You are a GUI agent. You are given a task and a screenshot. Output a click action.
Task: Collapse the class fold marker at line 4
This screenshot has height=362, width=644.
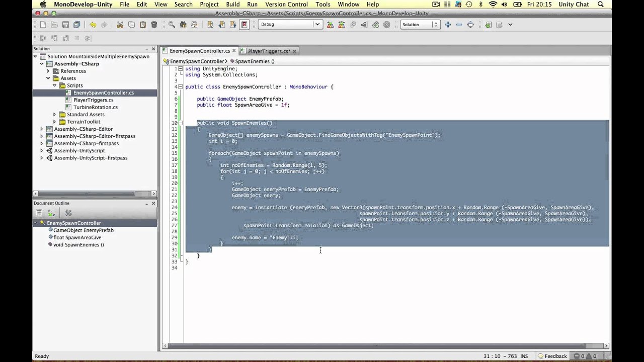pyautogui.click(x=180, y=87)
